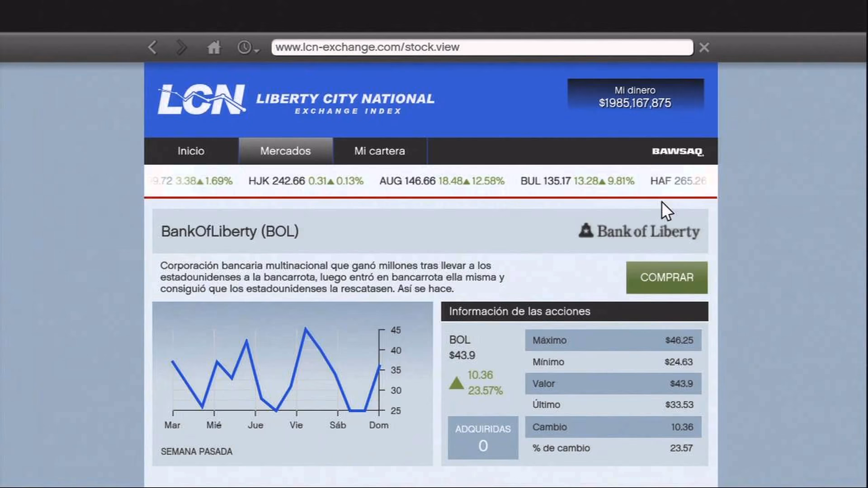The image size is (868, 488).
Task: Select the AUG 146.66 ticker entry
Action: coord(442,181)
